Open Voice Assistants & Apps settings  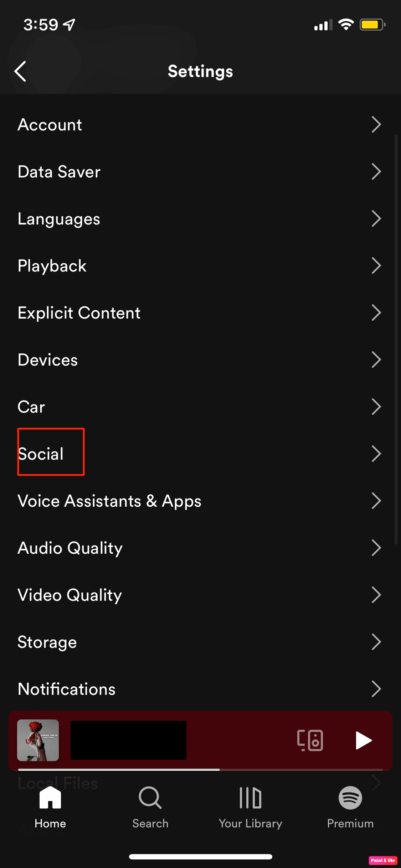point(200,501)
